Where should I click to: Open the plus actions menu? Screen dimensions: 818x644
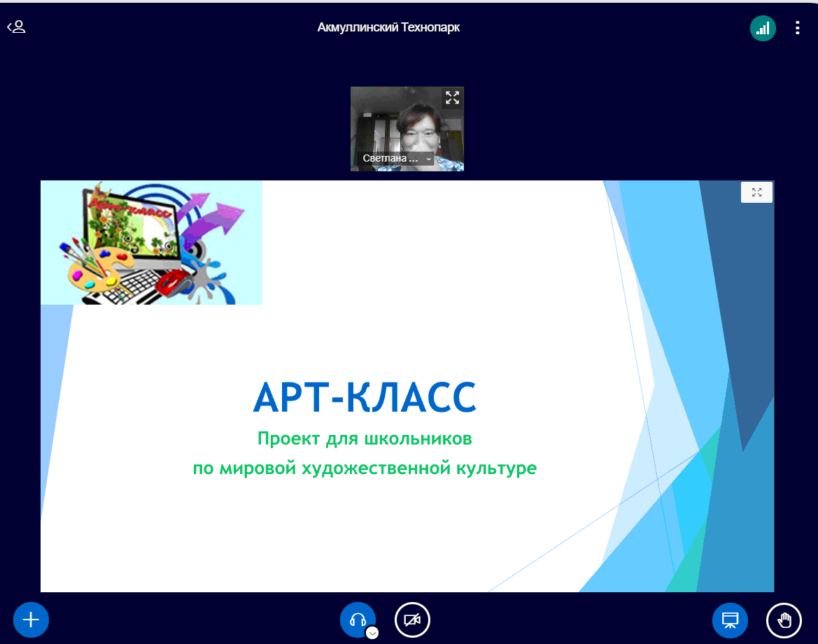(31, 620)
